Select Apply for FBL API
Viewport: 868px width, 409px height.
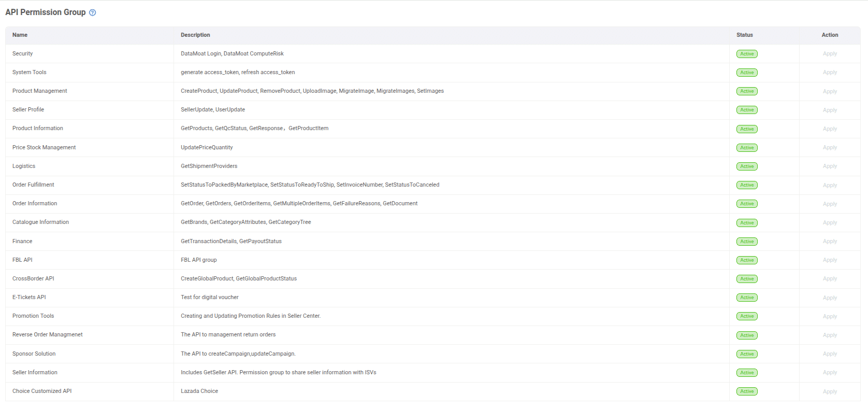(830, 260)
